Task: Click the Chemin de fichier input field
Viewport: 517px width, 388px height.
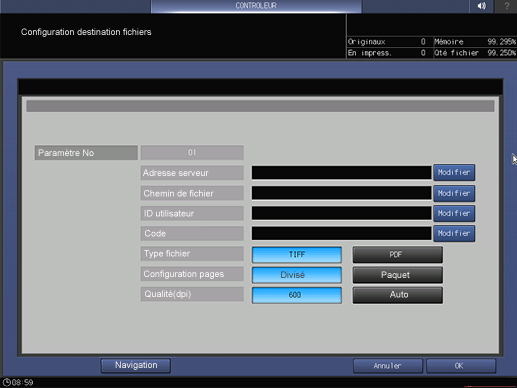Action: click(341, 193)
